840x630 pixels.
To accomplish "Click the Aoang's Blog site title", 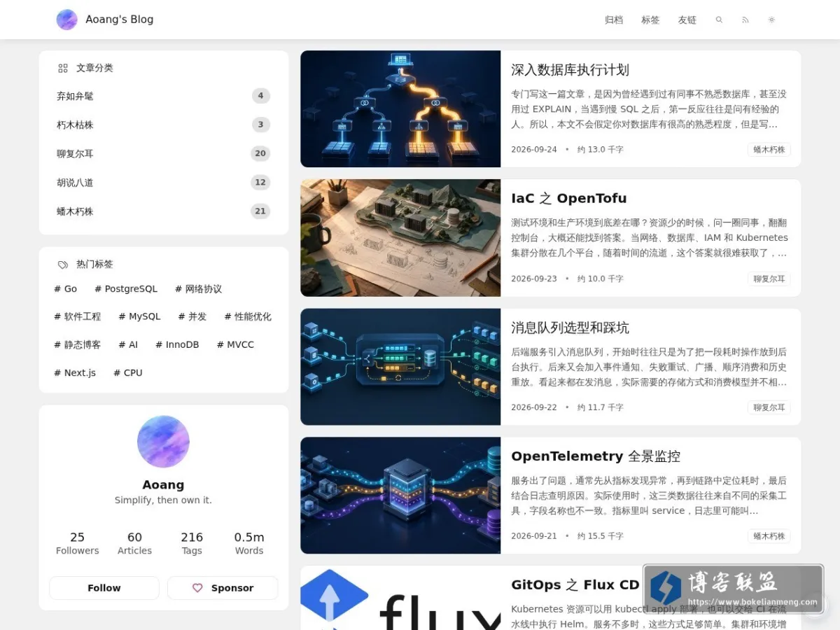I will coord(120,20).
